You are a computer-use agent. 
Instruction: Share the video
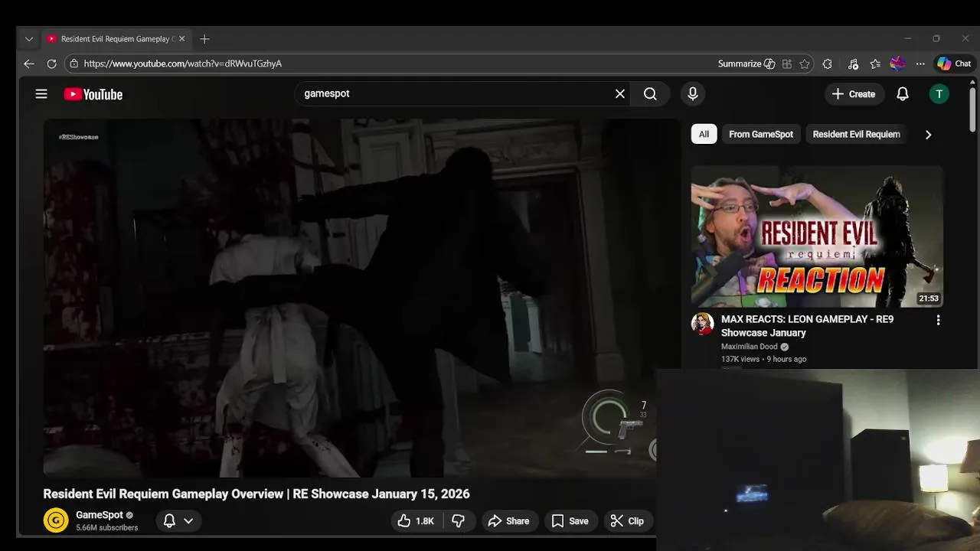tap(508, 521)
